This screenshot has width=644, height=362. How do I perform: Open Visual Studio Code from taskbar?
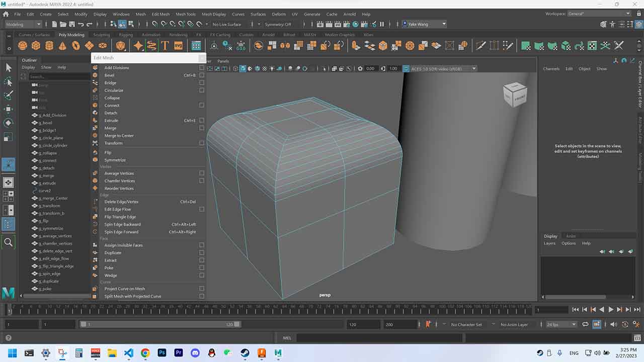click(x=128, y=353)
